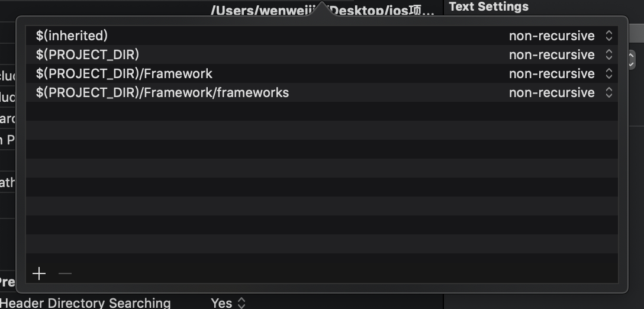
Task: Click the Header Directory Searching setting label
Action: click(x=85, y=303)
